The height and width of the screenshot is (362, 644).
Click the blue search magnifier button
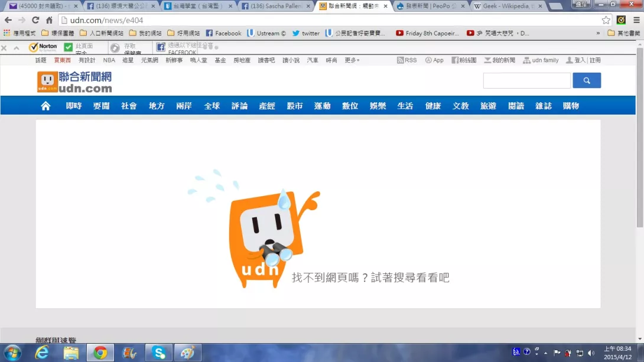pyautogui.click(x=587, y=80)
